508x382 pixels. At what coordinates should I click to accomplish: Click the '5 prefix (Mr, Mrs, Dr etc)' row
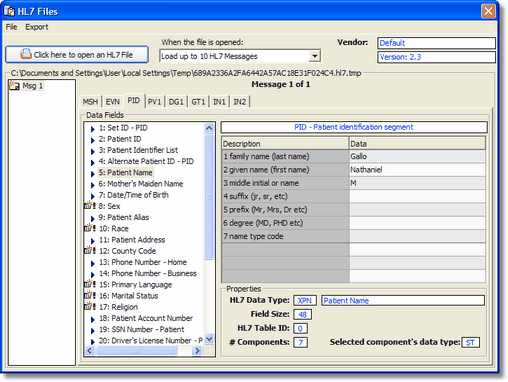pyautogui.click(x=354, y=210)
